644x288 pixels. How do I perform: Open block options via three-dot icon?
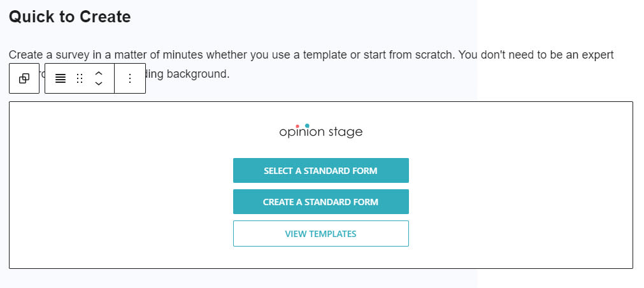click(x=130, y=78)
